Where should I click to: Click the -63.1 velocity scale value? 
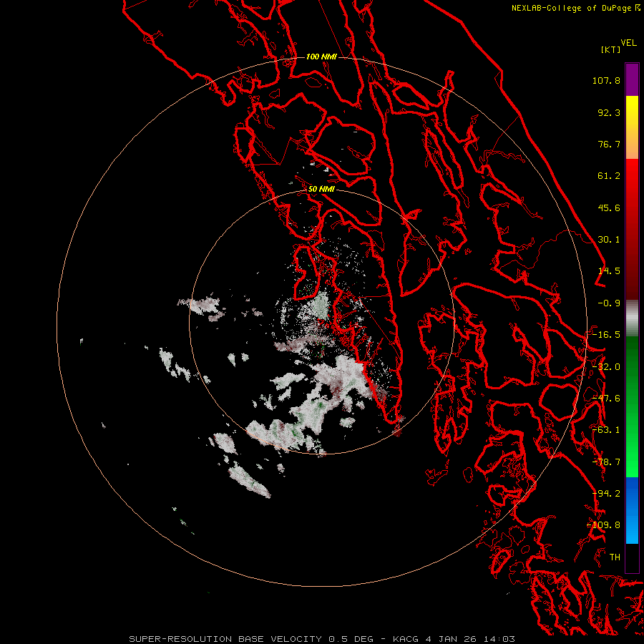pos(606,430)
